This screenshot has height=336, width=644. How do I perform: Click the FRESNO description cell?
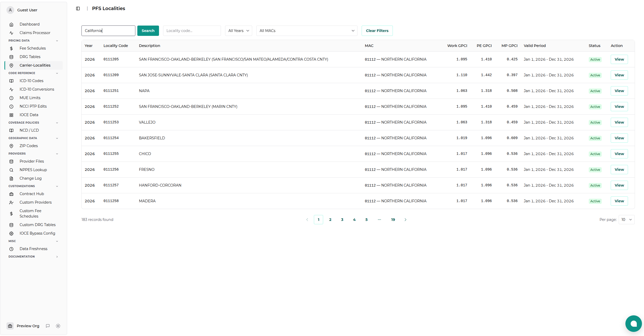coord(147,170)
